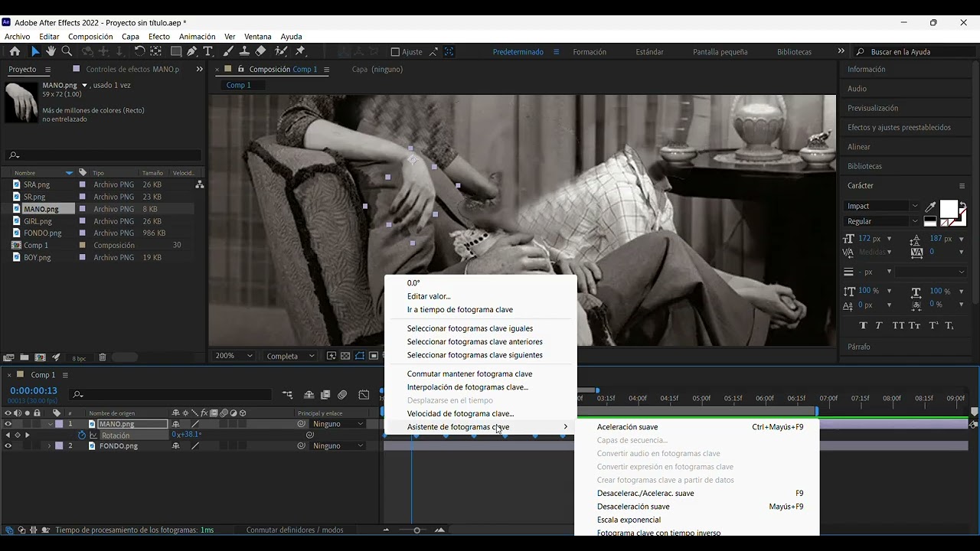Select the Selection arrow tool

coord(34,51)
